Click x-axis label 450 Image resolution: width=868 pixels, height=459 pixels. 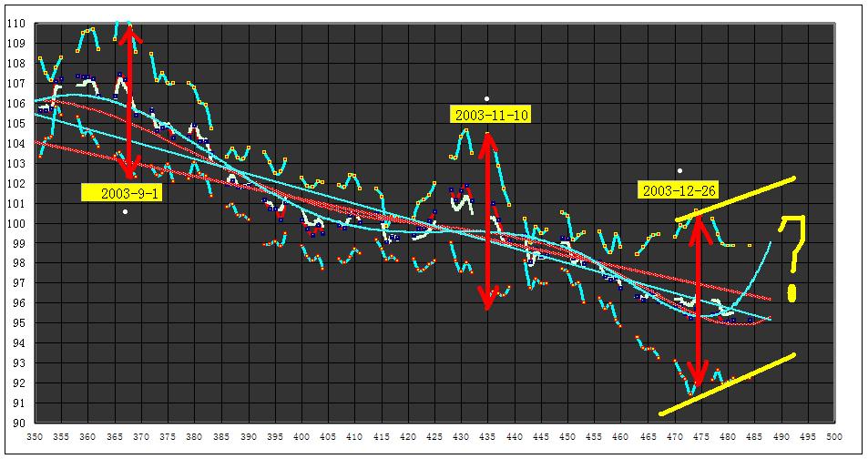568,437
